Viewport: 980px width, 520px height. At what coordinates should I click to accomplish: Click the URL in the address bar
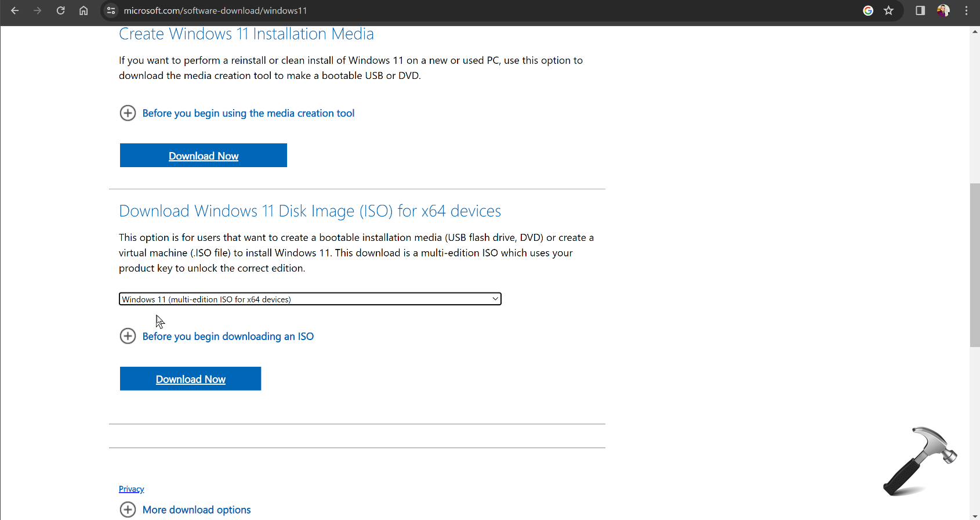(x=215, y=10)
